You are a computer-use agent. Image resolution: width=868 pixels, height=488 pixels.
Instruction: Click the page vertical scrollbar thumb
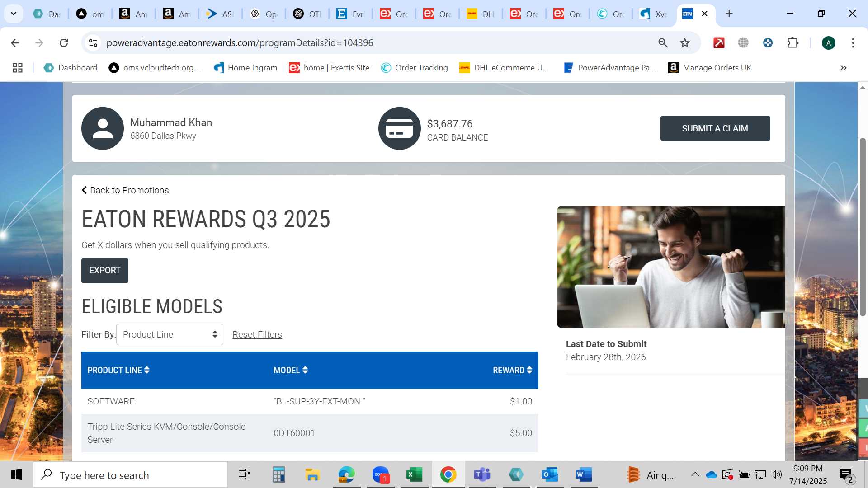tap(863, 226)
